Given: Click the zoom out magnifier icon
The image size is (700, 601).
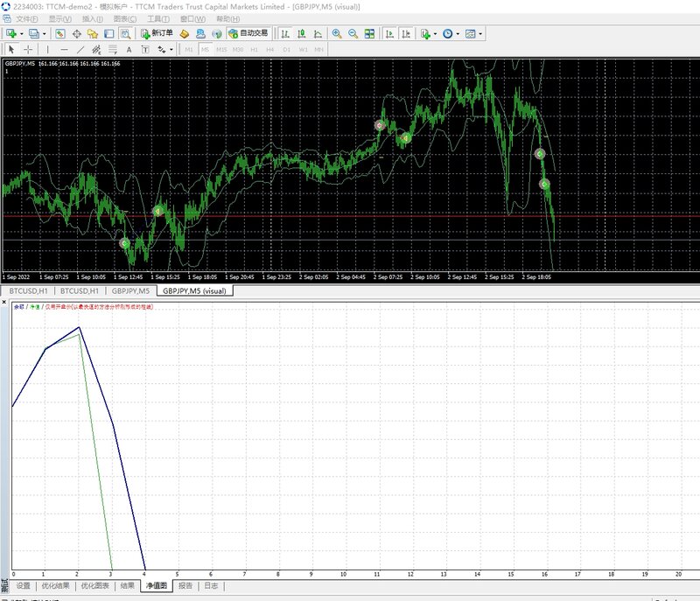Looking at the screenshot, I should pyautogui.click(x=353, y=33).
